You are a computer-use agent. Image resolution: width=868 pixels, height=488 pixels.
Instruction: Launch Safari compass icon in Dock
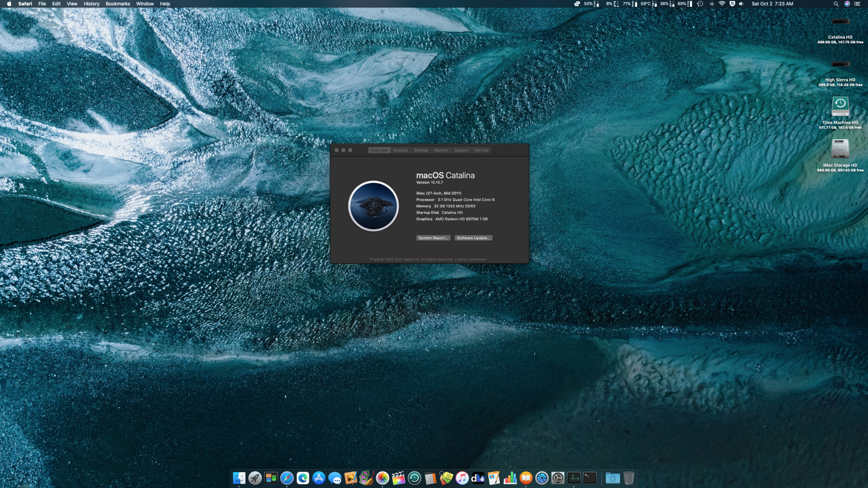(287, 478)
